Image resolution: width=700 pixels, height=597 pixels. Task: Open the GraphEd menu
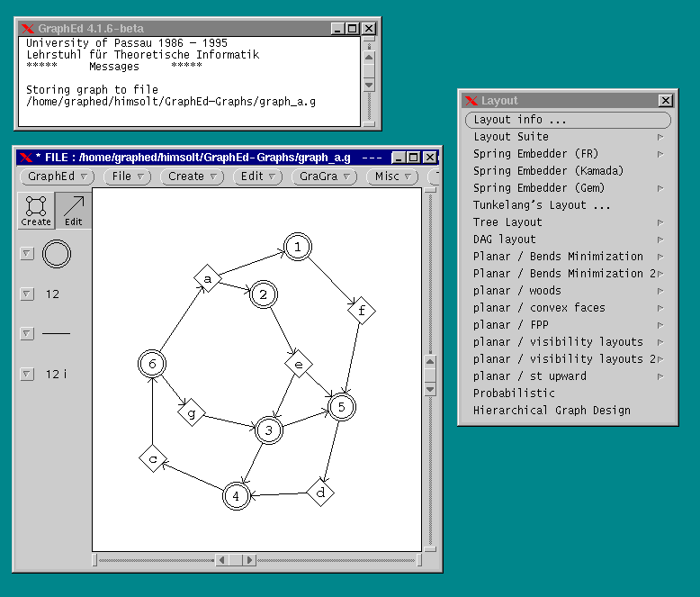[x=57, y=176]
